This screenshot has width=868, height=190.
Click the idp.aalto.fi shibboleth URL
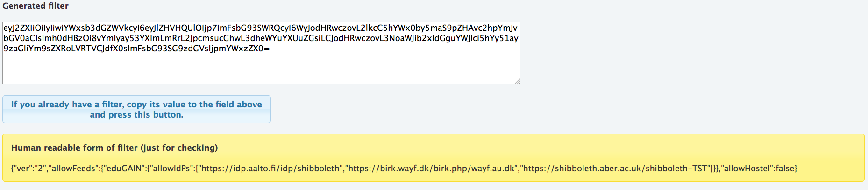coord(270,169)
